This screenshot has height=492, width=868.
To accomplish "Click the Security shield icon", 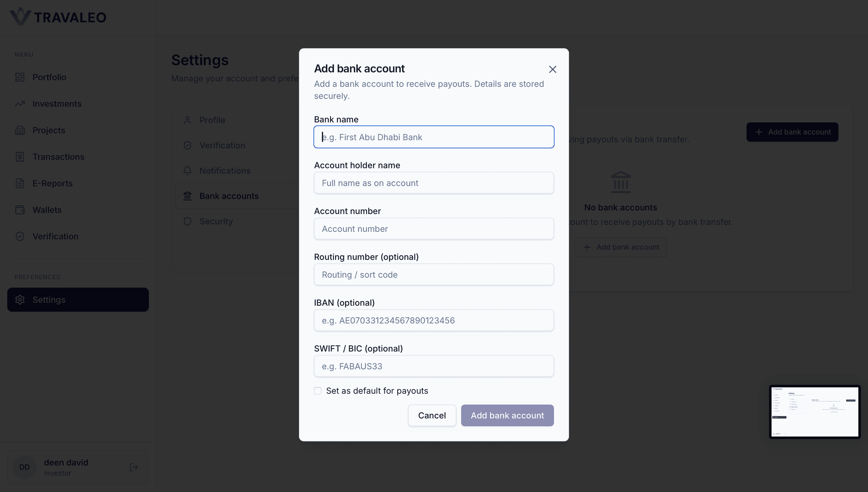I will 187,221.
